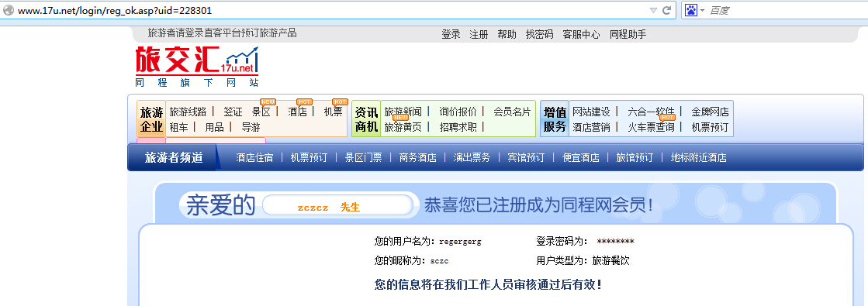
Task: Open 网站建设 link
Action: point(591,112)
